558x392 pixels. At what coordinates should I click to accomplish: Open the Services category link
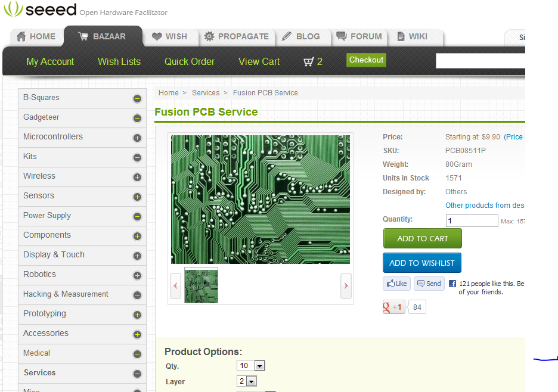(x=39, y=372)
